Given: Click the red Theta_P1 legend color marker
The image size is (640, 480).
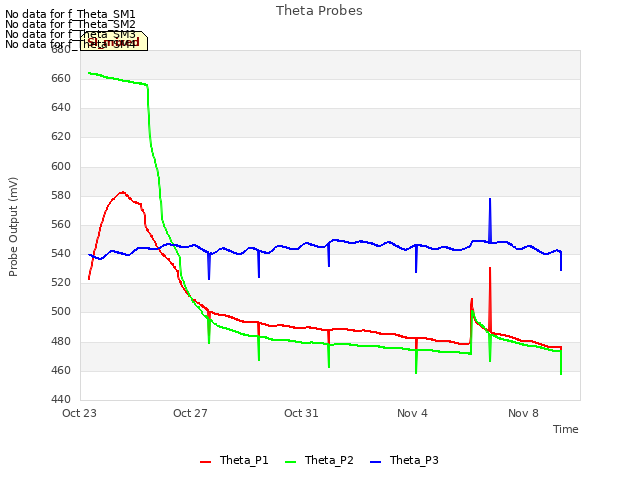Looking at the screenshot, I should coord(205,462).
